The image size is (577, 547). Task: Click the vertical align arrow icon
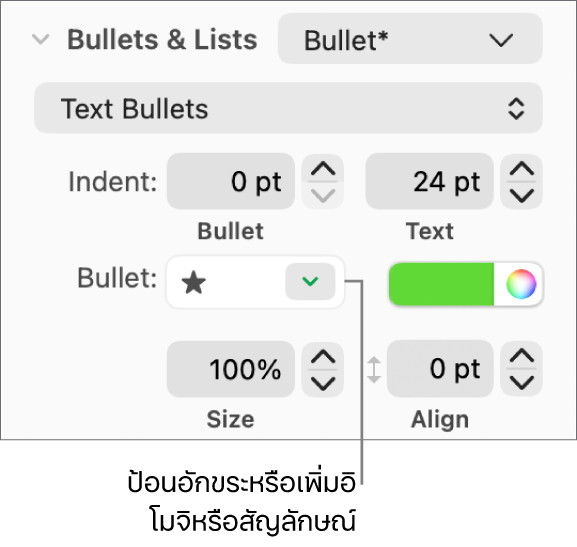(x=374, y=370)
